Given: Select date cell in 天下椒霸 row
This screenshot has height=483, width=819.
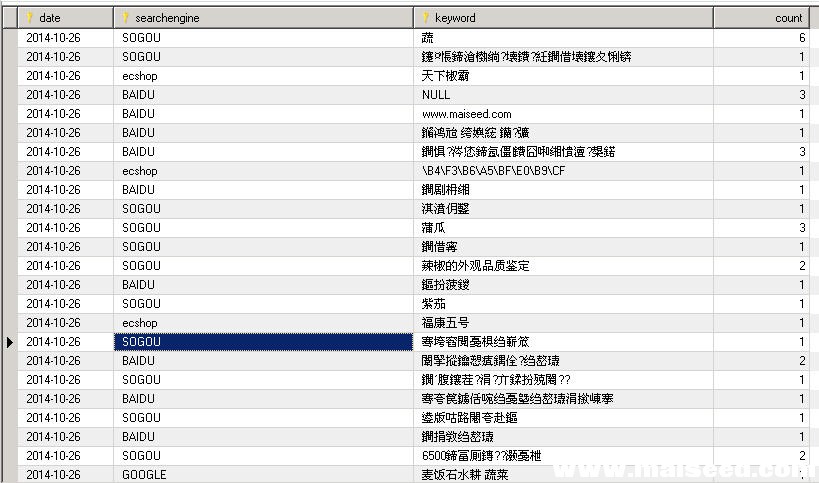Looking at the screenshot, I should (66, 76).
